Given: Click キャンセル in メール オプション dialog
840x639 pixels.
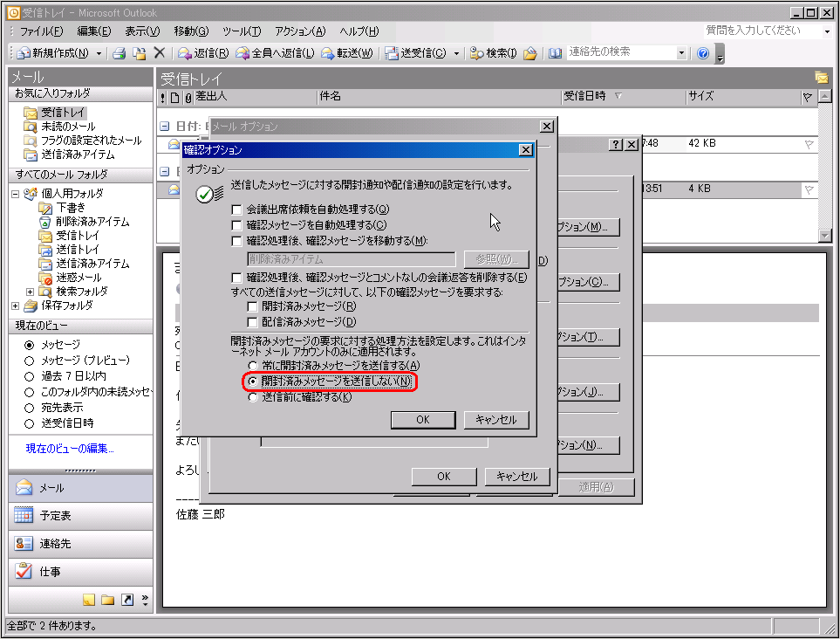Looking at the screenshot, I should coord(517,477).
